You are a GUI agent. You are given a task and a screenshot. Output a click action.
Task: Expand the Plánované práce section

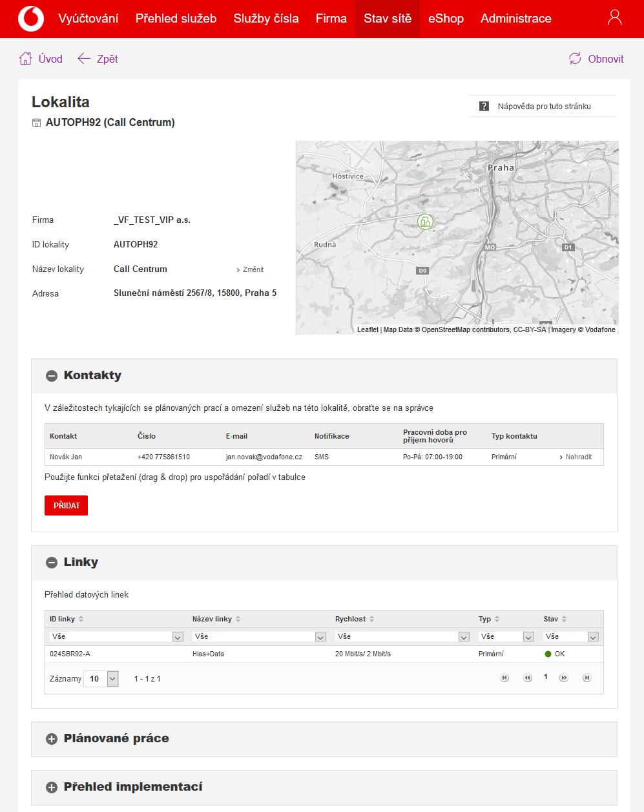point(52,739)
